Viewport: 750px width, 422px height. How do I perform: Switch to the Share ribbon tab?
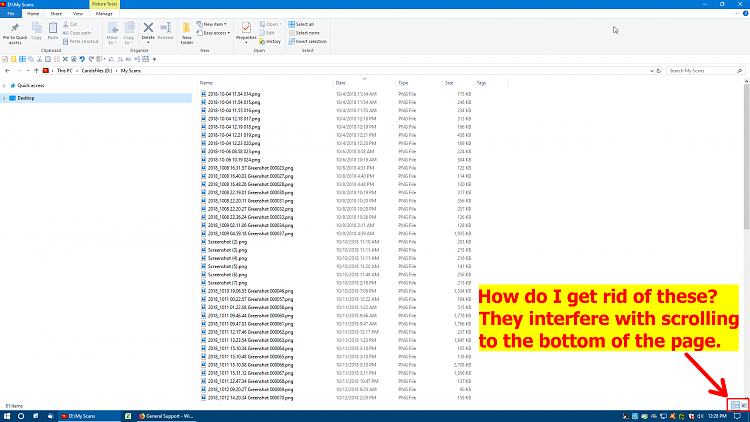point(56,14)
